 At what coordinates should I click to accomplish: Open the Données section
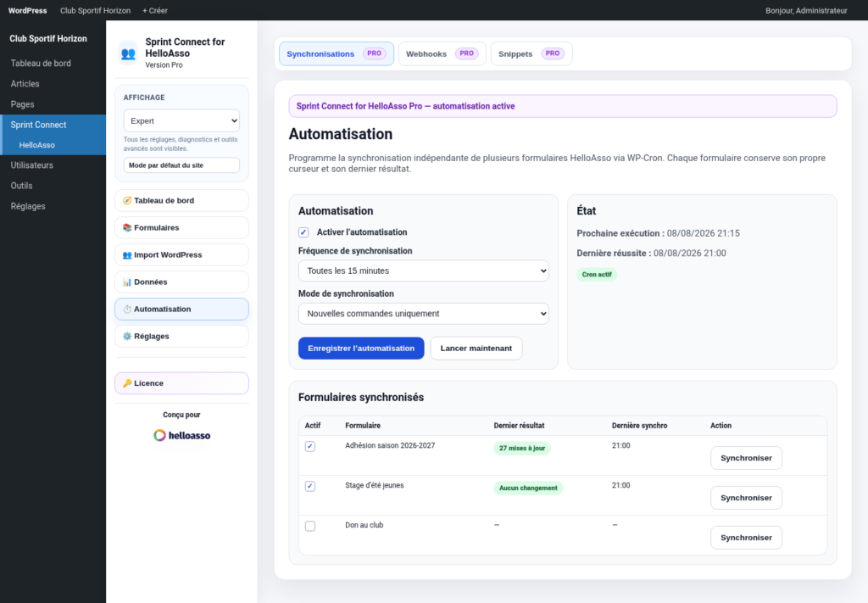click(181, 282)
